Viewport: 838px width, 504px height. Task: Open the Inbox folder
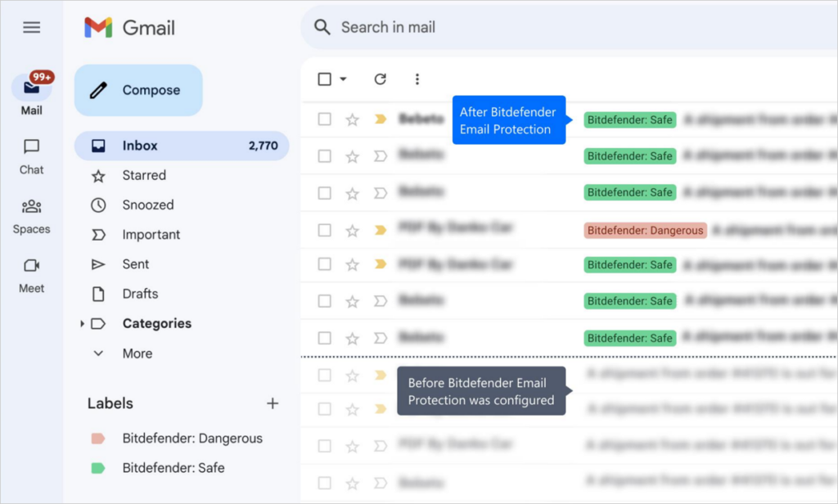point(182,146)
